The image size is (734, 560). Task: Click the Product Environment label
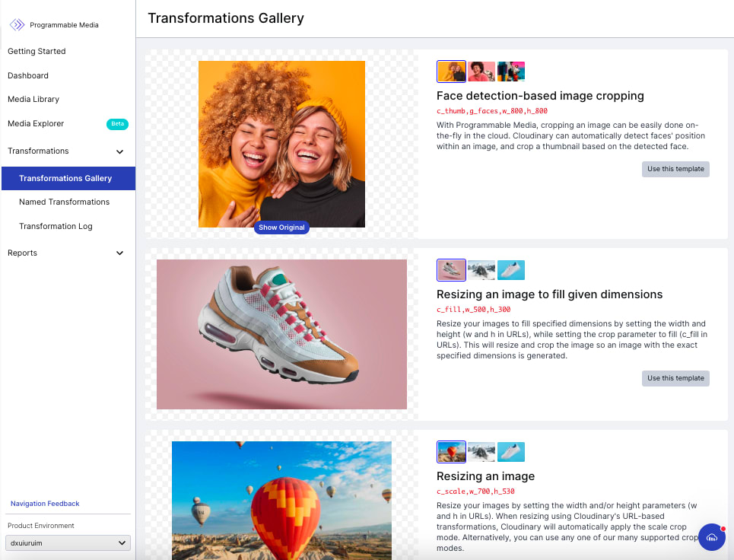click(x=41, y=525)
